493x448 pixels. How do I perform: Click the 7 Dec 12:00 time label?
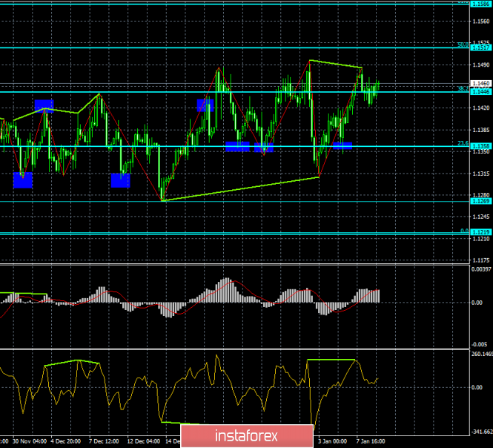(104, 441)
